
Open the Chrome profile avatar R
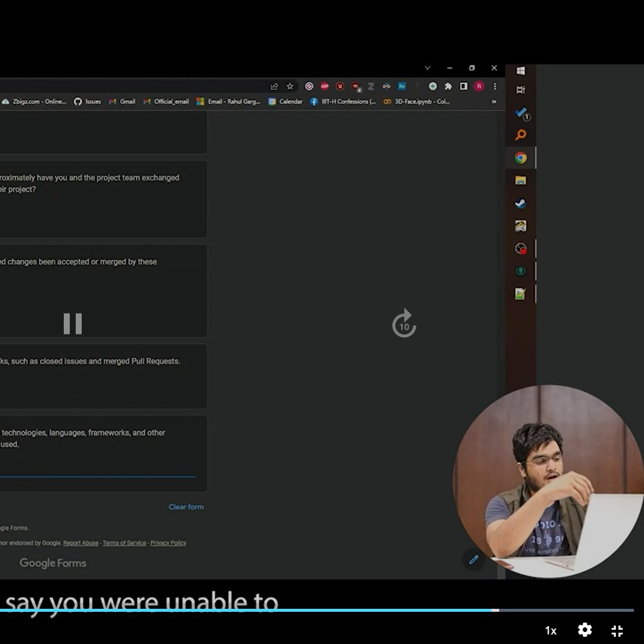(479, 86)
